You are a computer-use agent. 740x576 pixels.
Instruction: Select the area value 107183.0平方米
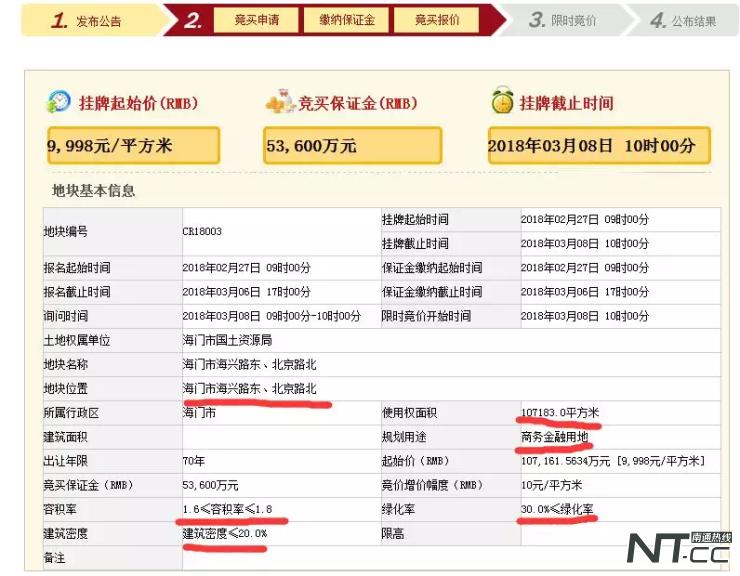[560, 413]
